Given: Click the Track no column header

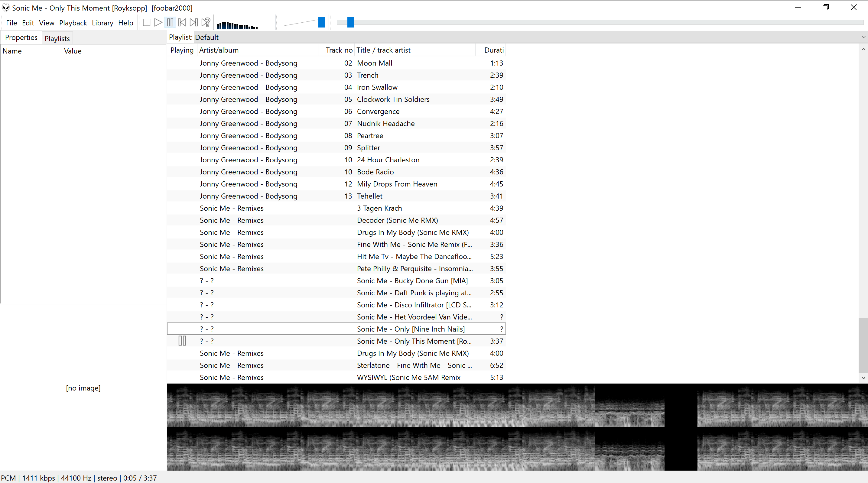Looking at the screenshot, I should coord(339,50).
